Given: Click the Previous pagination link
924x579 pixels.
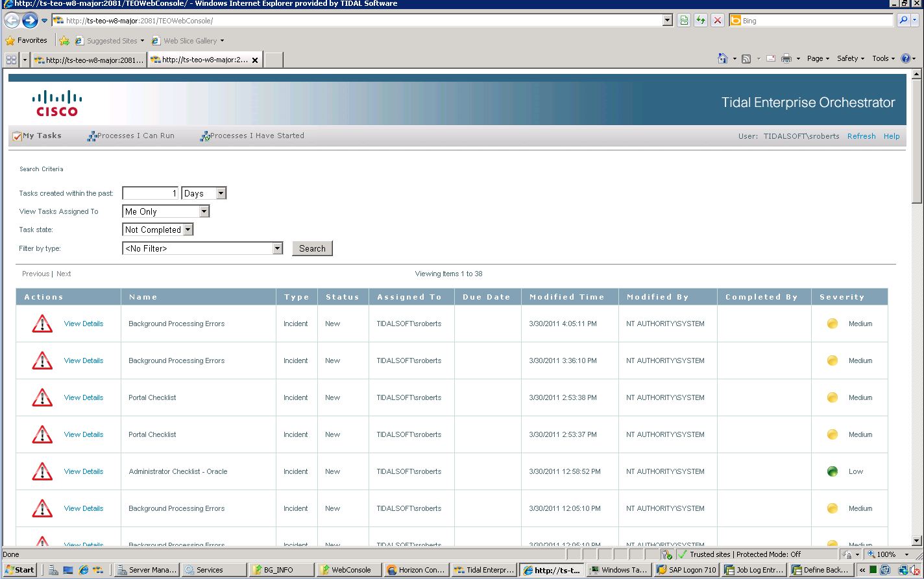Looking at the screenshot, I should tap(36, 274).
